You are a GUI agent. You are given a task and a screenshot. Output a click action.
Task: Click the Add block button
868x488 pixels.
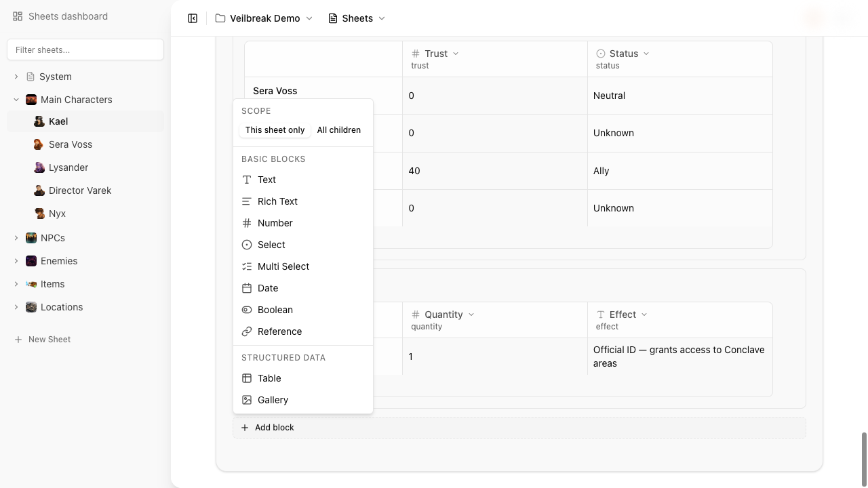point(519,428)
